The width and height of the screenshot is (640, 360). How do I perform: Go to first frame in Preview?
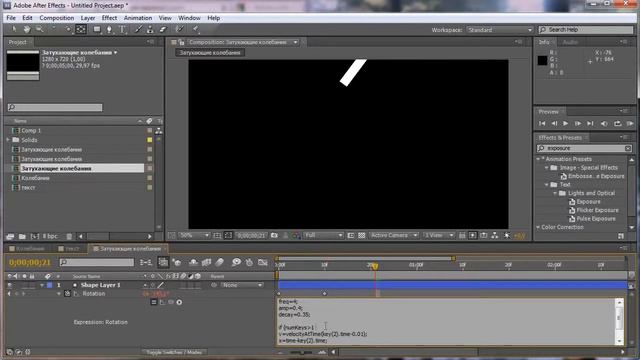(x=542, y=123)
